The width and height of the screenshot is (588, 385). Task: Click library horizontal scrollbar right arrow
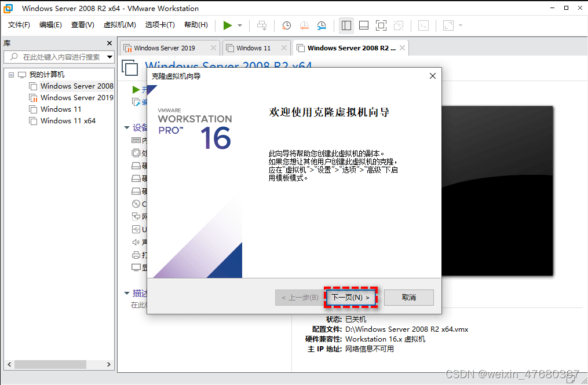(x=109, y=364)
